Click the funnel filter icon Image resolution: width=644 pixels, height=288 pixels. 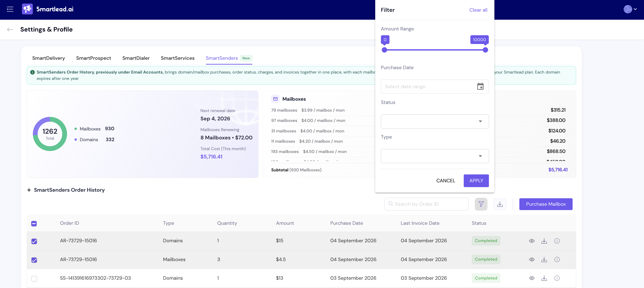point(481,204)
